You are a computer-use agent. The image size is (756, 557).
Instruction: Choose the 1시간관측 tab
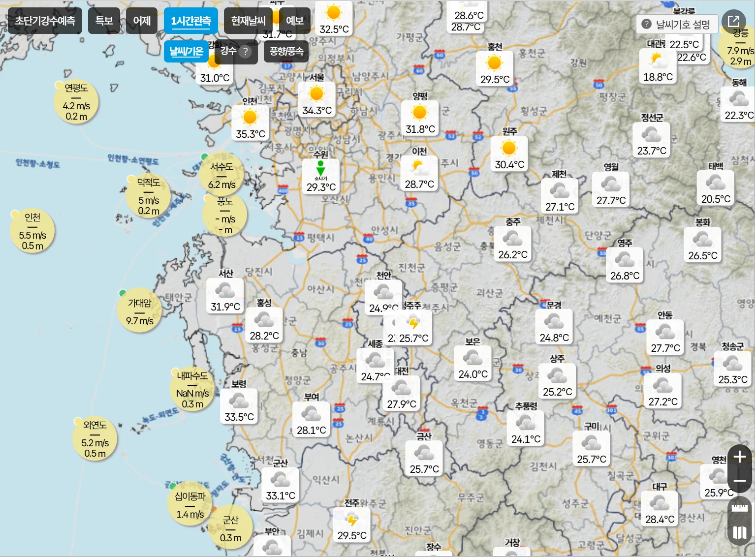point(191,21)
